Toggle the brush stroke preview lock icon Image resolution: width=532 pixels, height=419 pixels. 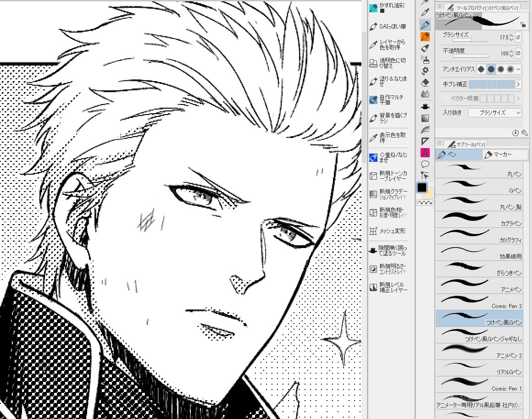(523, 24)
